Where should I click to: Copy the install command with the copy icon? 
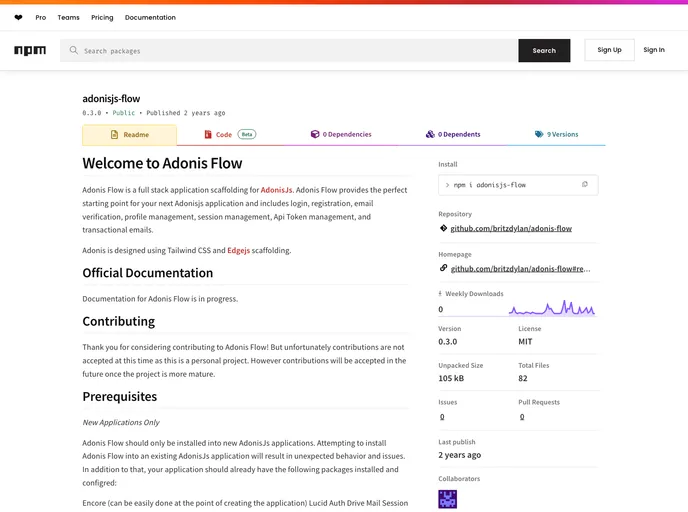point(584,184)
